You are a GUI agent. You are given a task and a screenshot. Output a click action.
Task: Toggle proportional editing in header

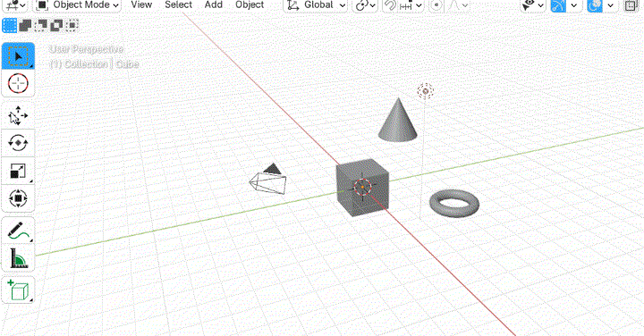436,5
